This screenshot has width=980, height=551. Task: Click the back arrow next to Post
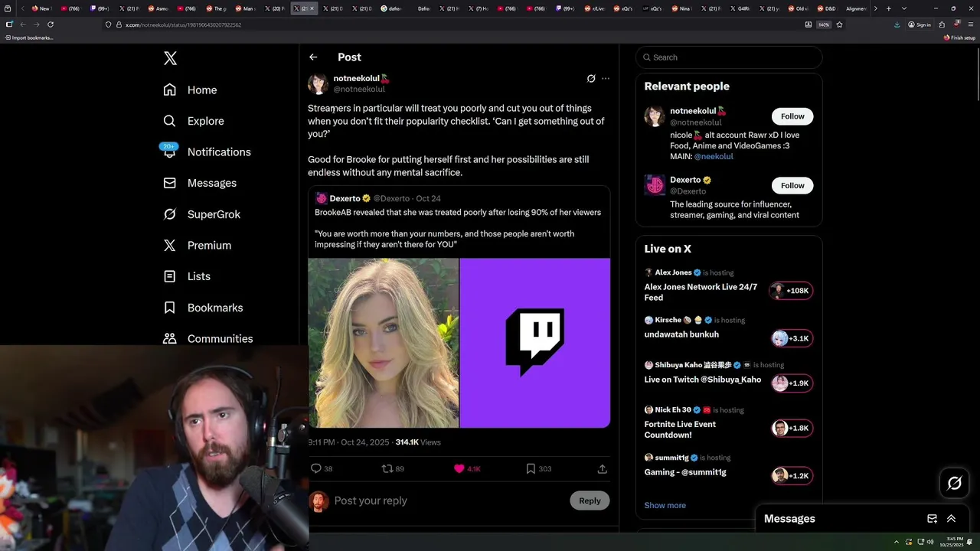pyautogui.click(x=313, y=57)
